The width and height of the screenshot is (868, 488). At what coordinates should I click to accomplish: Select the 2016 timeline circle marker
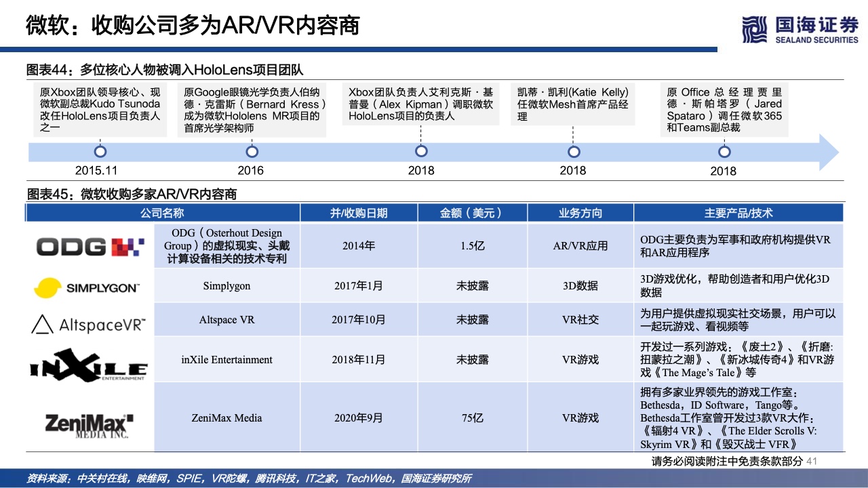point(252,152)
